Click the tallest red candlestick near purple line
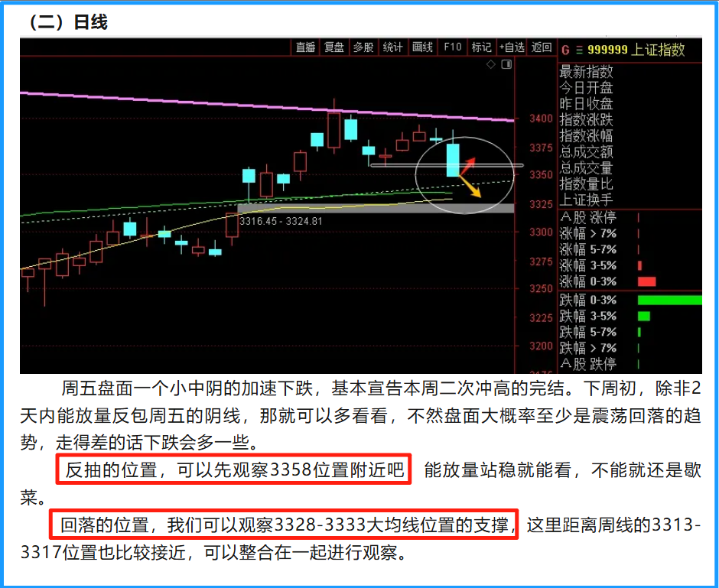The height and width of the screenshot is (588, 719). click(333, 130)
